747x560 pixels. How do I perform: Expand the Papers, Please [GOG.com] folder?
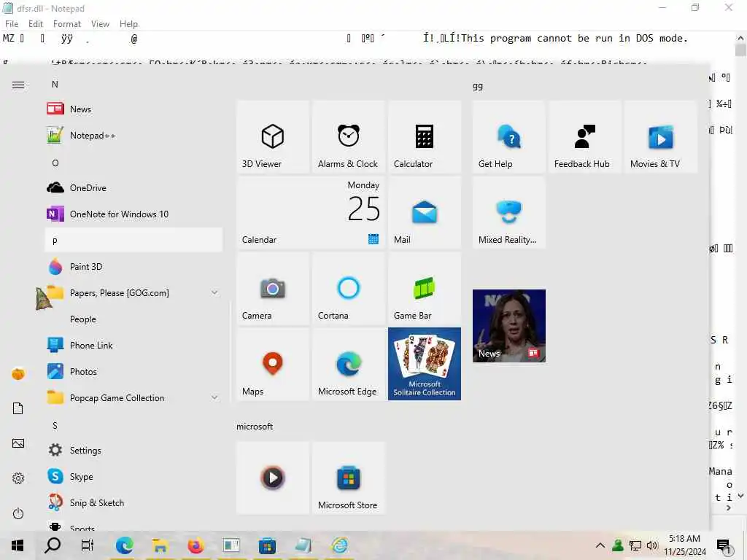point(133,293)
